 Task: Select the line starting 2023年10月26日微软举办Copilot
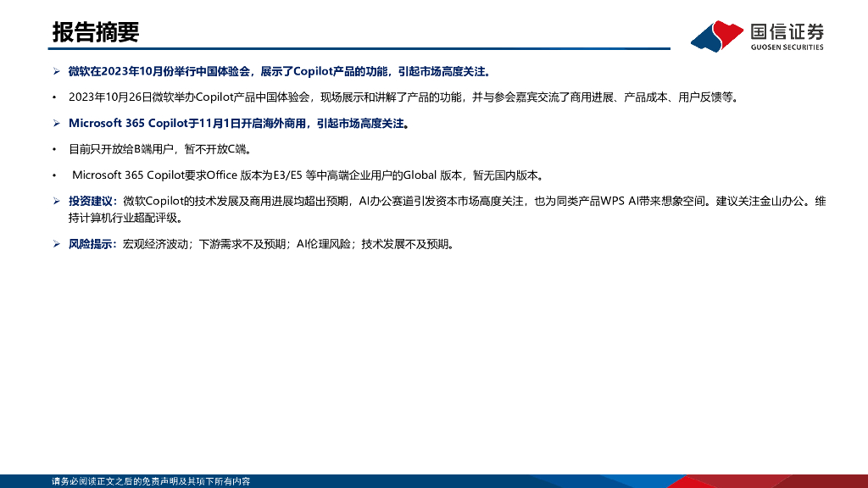(x=404, y=97)
